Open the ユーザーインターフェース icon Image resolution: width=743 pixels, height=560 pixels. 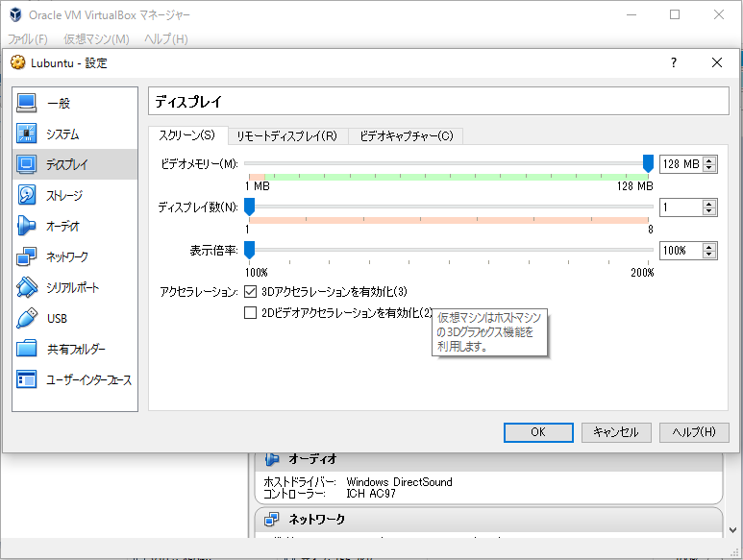tap(27, 379)
